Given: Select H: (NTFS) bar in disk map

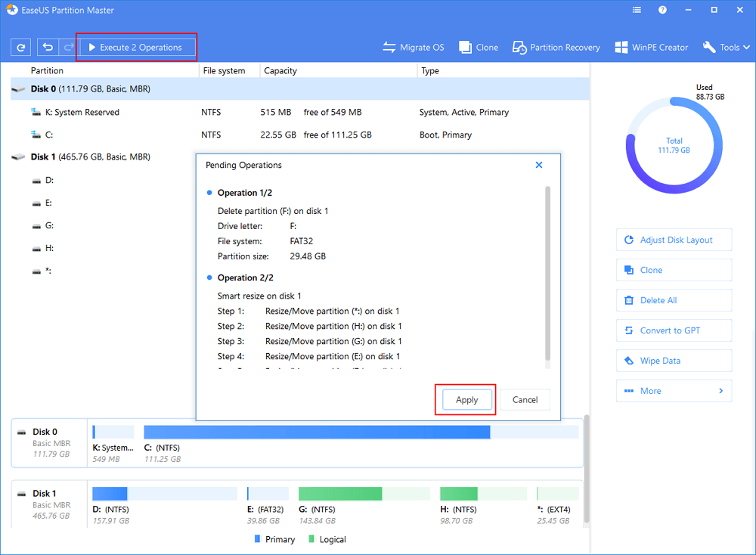Looking at the screenshot, I should pyautogui.click(x=484, y=494).
